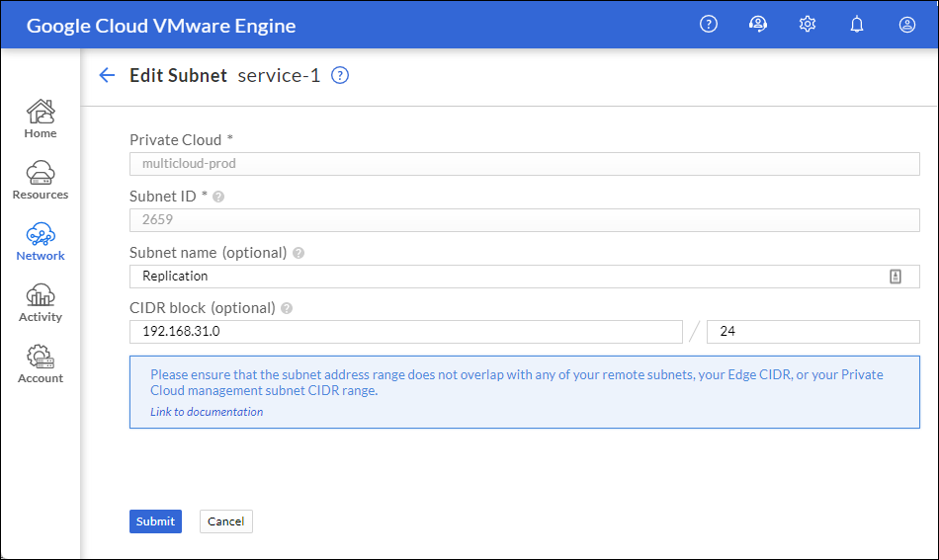Click the help icon next to service-1
Screen dimensions: 939x560
click(x=340, y=75)
